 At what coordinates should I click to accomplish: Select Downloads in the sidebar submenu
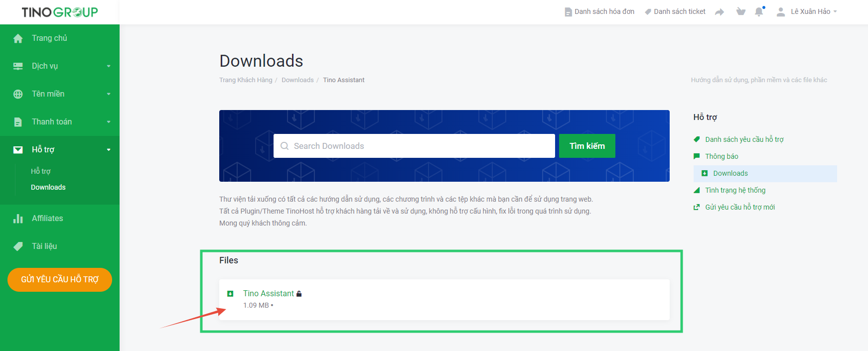click(48, 187)
